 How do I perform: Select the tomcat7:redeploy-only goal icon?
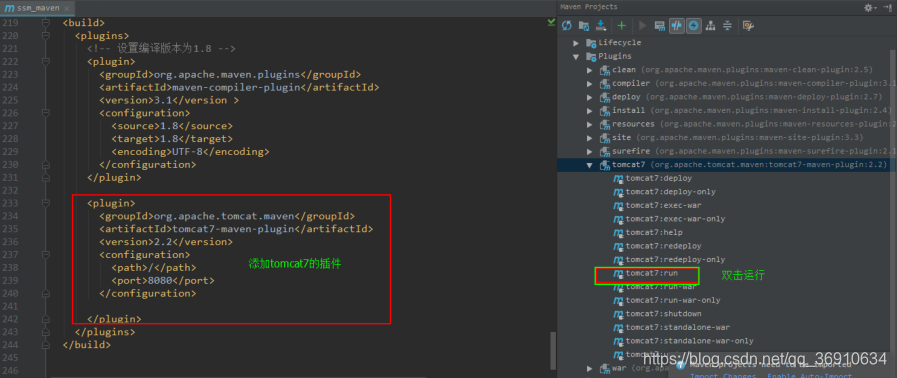click(x=618, y=260)
